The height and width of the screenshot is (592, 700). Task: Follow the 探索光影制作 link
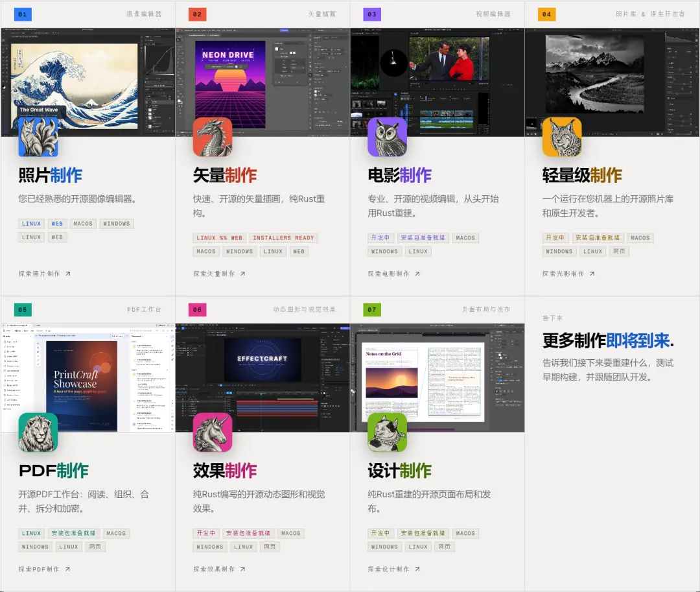(x=568, y=274)
